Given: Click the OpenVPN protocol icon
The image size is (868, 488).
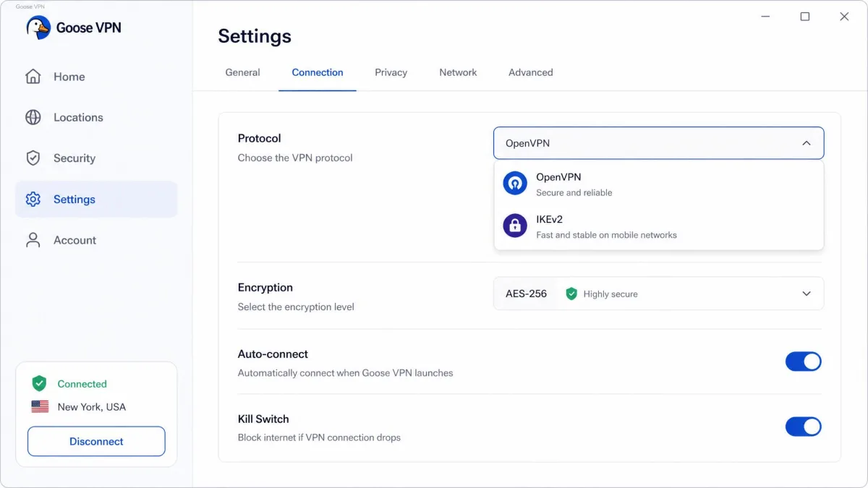Looking at the screenshot, I should tap(515, 184).
